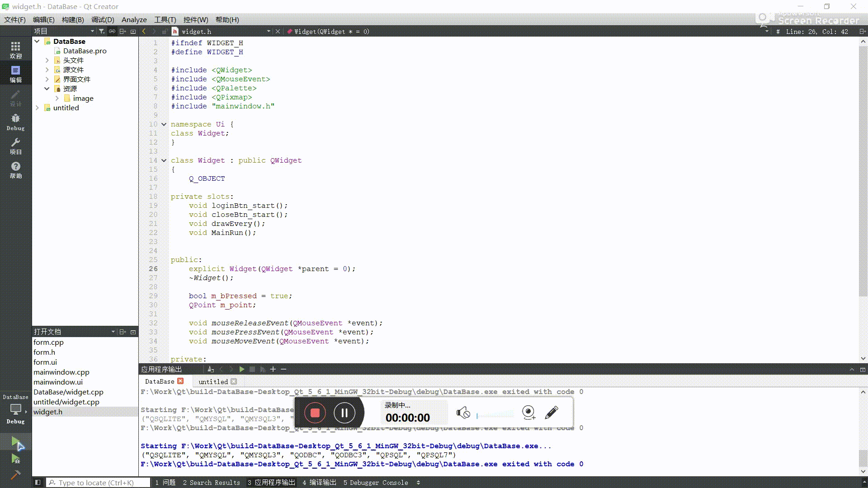Run the project with green arrow
Viewport: 868px width, 488px height.
(16, 442)
